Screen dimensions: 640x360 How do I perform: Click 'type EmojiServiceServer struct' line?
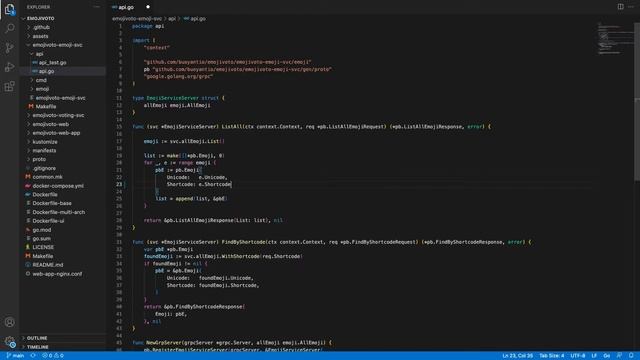click(x=178, y=98)
